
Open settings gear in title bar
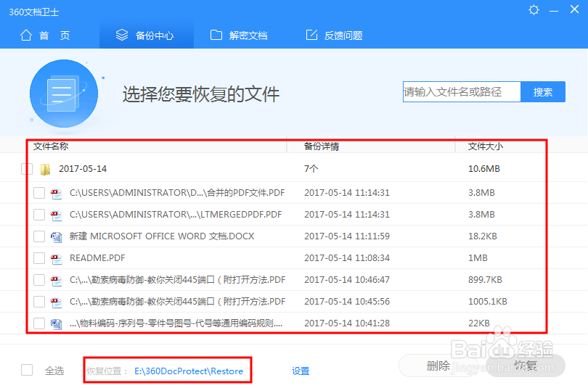[534, 9]
